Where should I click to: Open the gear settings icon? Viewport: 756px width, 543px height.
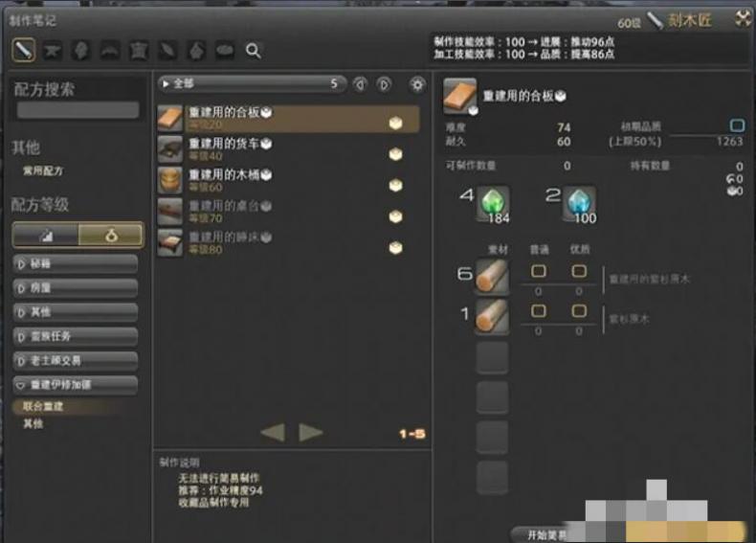click(x=417, y=84)
